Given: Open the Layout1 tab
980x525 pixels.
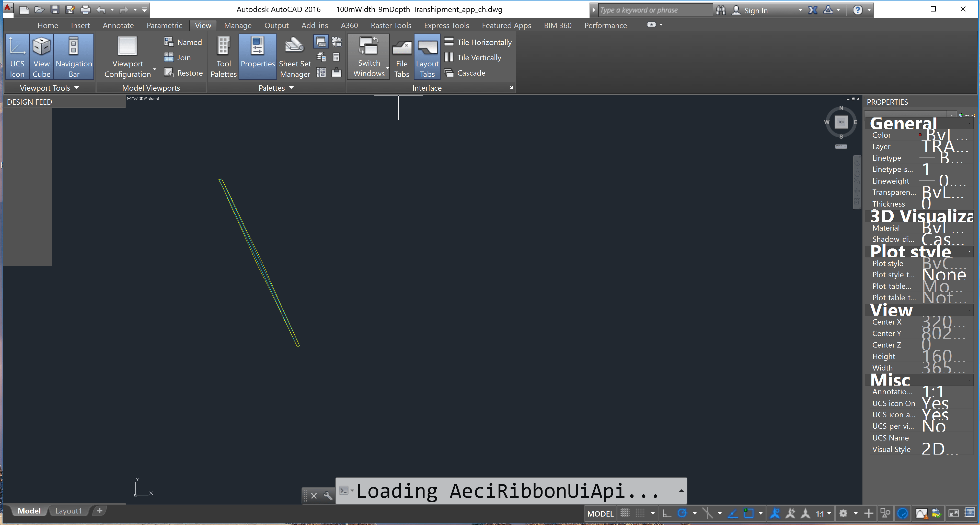Looking at the screenshot, I should 68,511.
